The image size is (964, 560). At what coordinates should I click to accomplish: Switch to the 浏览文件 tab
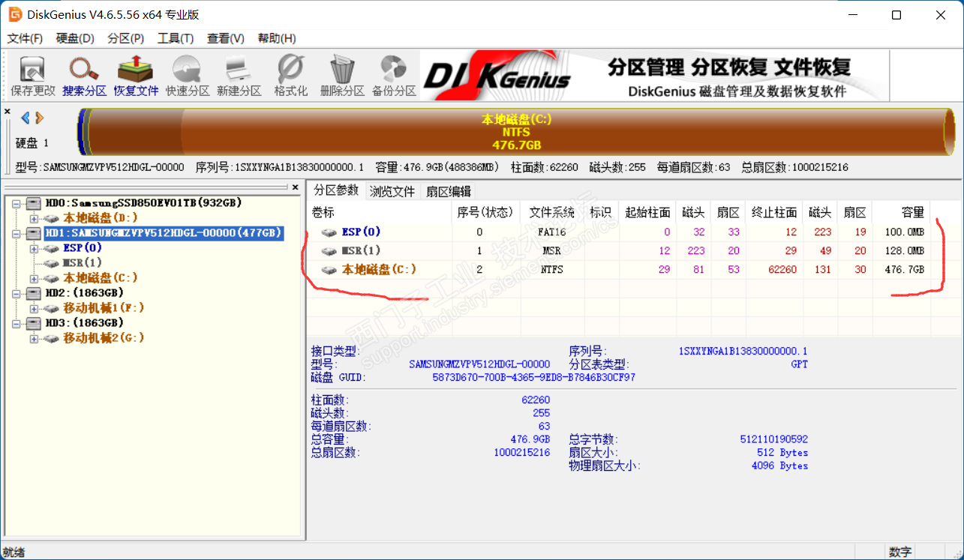pyautogui.click(x=392, y=191)
